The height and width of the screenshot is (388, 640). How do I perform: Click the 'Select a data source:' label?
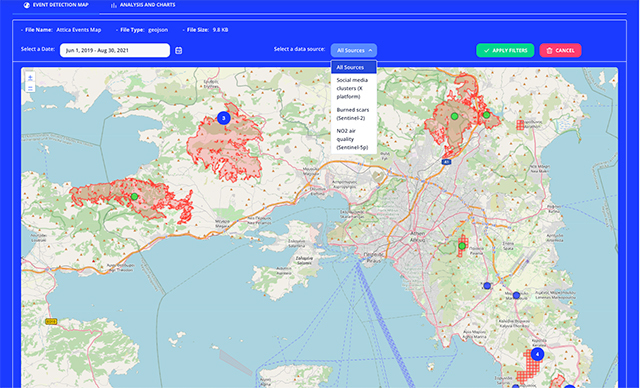tap(300, 49)
